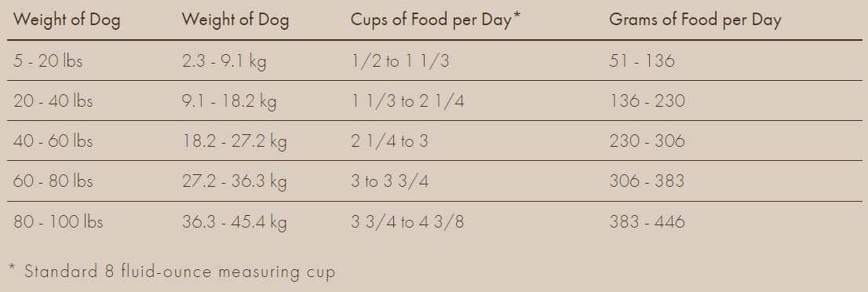Select the '3 3/4 to 4 3/8' cell

pyautogui.click(x=407, y=222)
